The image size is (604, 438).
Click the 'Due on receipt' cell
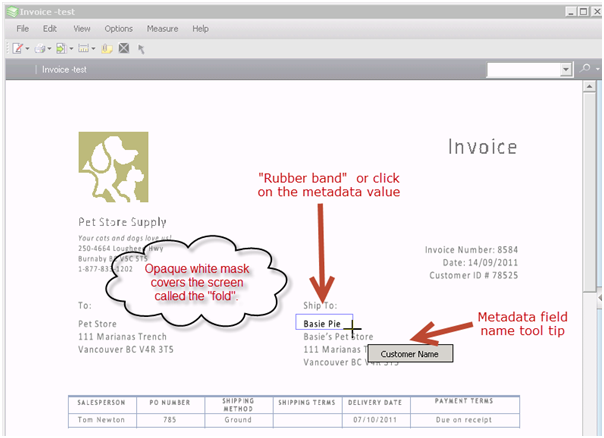tap(464, 420)
